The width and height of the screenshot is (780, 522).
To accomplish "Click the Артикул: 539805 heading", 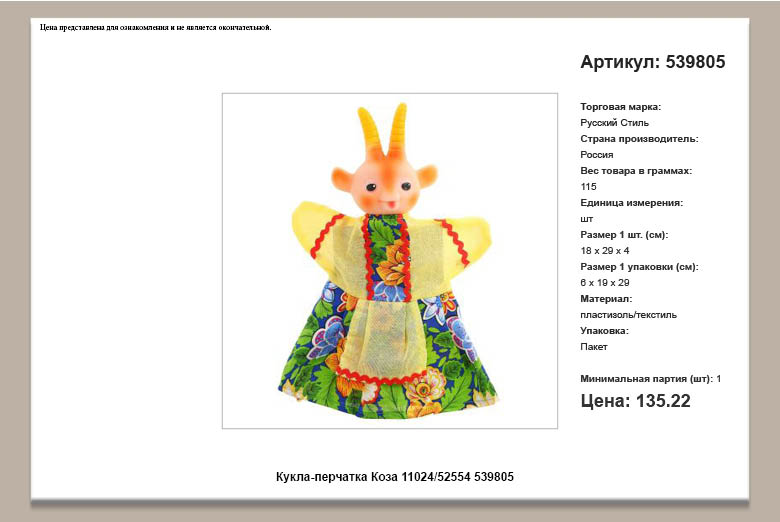I will 652,62.
